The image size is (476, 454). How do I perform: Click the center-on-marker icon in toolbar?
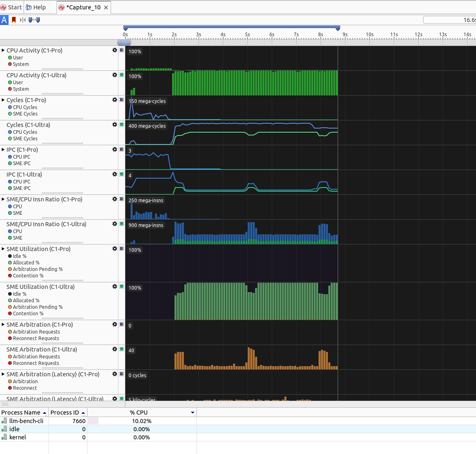click(x=23, y=20)
